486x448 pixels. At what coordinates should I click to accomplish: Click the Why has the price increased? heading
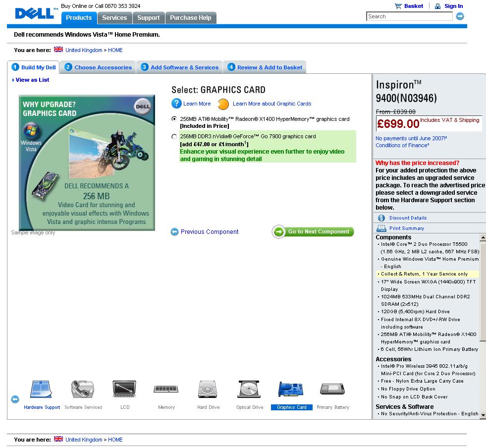pyautogui.click(x=417, y=163)
